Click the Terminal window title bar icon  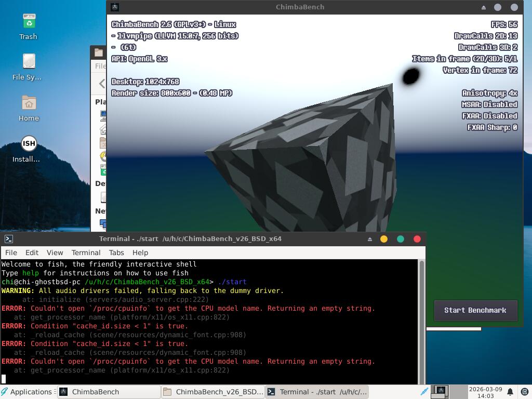click(x=9, y=239)
